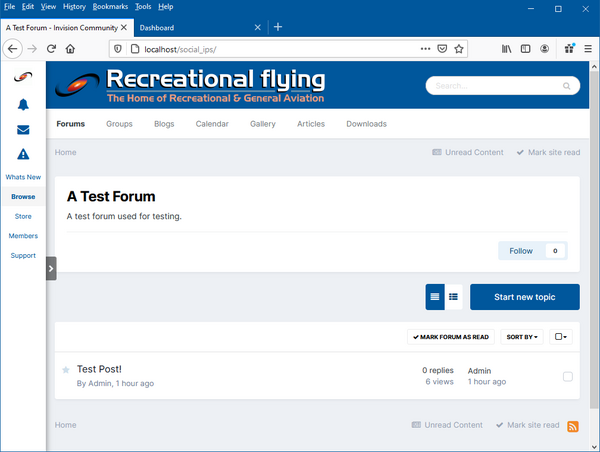
Task: Open the select-all checkbox dropdown
Action: [561, 337]
